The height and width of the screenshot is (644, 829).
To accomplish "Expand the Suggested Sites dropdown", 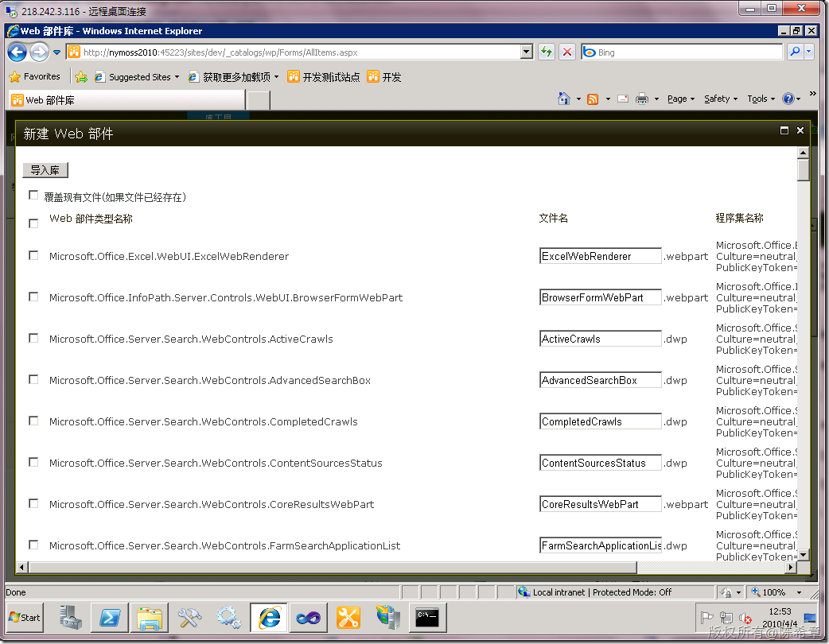I will point(177,77).
